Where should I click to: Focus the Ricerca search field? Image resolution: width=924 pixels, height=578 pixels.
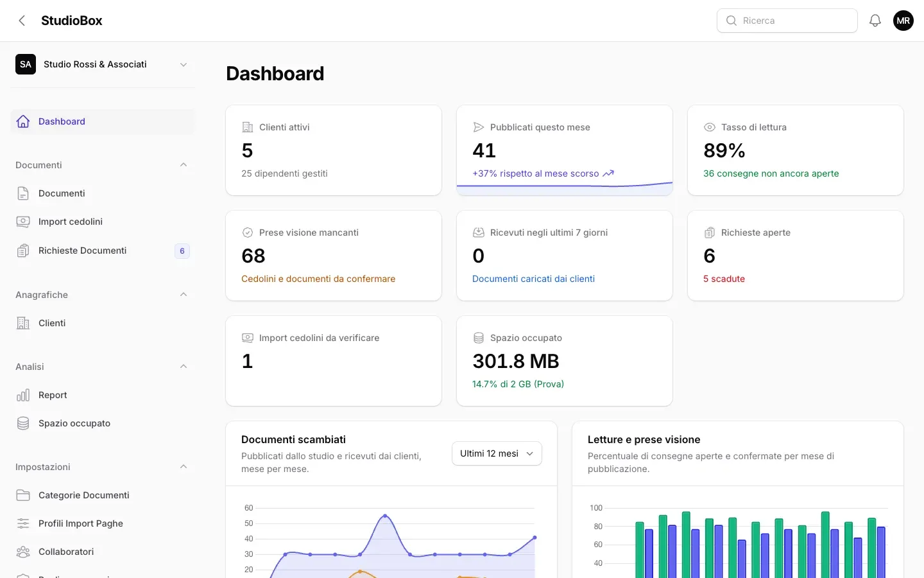[x=787, y=21]
